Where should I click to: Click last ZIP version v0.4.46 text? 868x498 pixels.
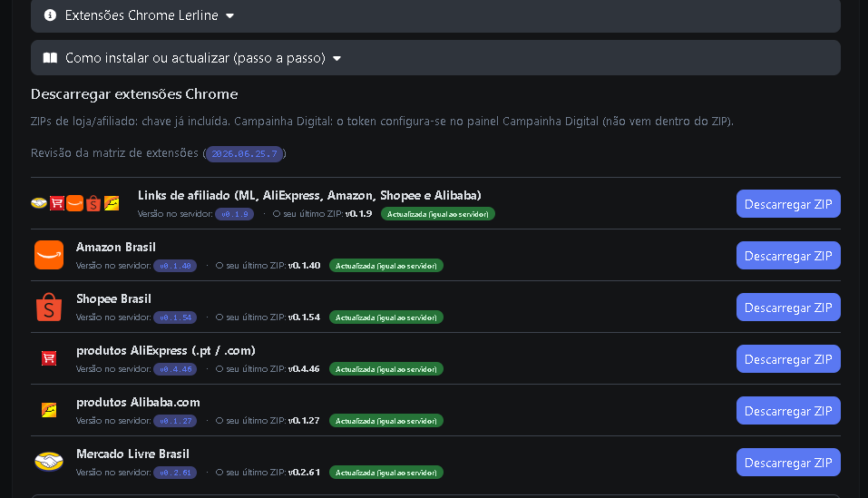303,369
